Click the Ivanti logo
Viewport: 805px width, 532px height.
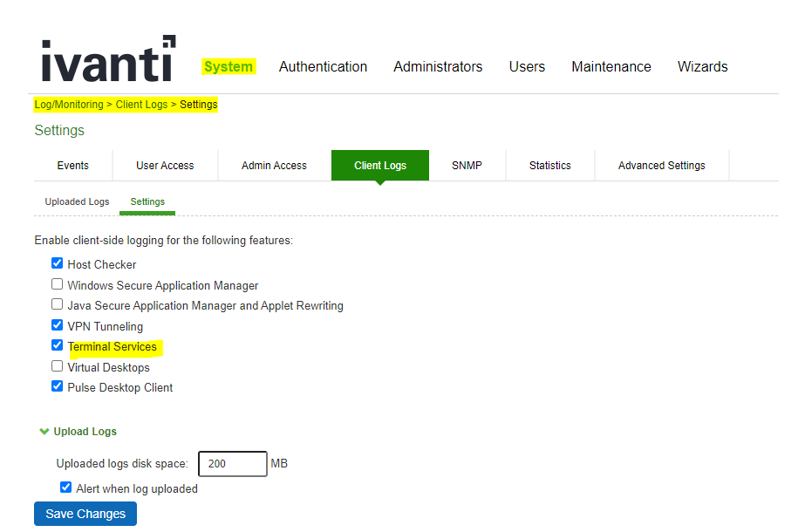pos(108,59)
